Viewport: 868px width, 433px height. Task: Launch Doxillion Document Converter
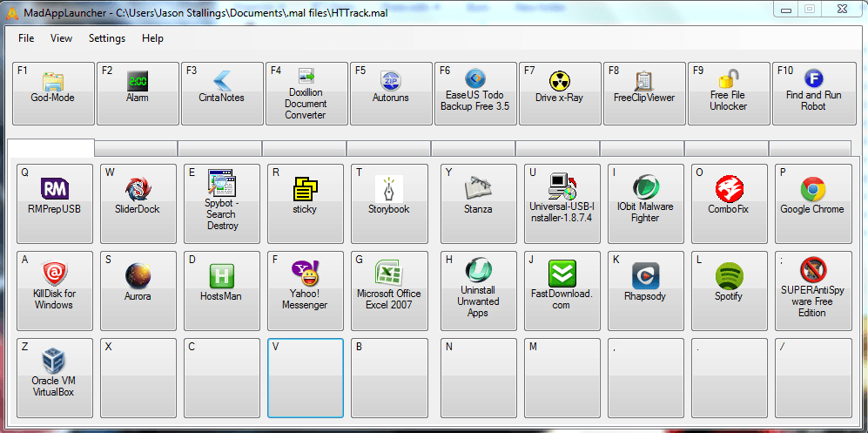(306, 93)
